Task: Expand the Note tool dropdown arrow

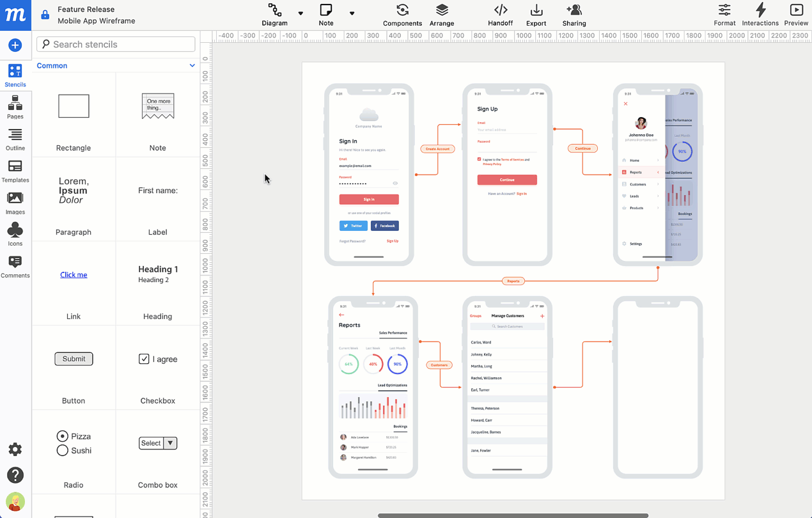Action: (352, 13)
